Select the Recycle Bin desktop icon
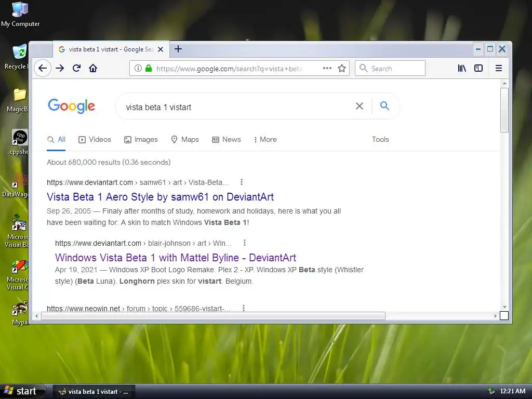The height and width of the screenshot is (399, 532). [18, 57]
